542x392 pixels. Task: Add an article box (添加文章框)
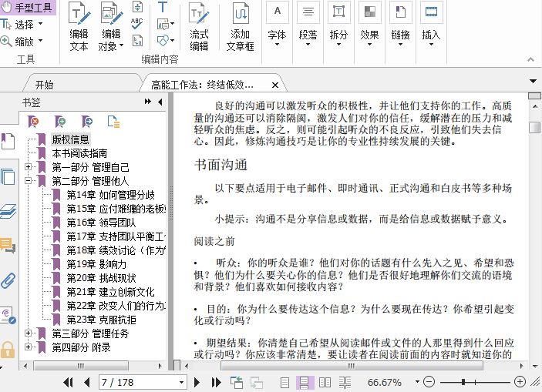coord(241,27)
